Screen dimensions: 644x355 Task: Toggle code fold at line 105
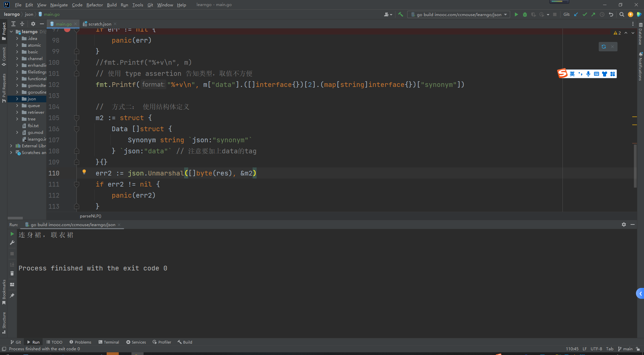pyautogui.click(x=76, y=118)
